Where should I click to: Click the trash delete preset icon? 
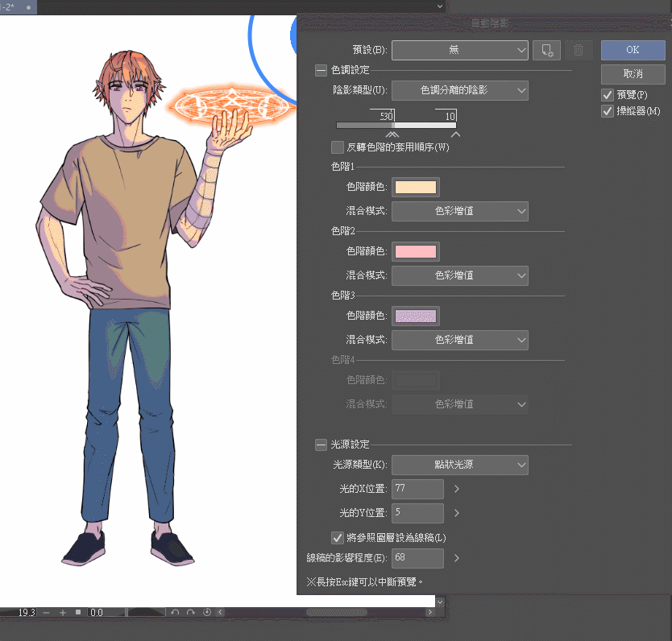point(579,51)
